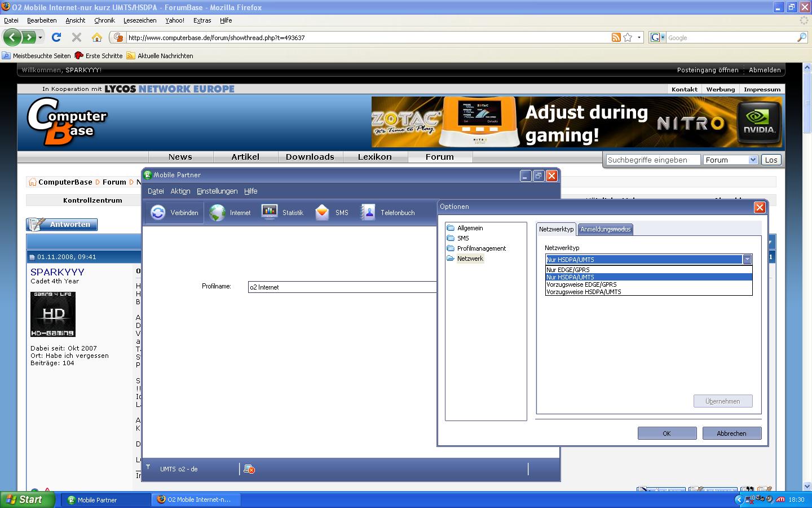
Task: Open the Lexikon tab on ComputerBase
Action: pyautogui.click(x=375, y=157)
